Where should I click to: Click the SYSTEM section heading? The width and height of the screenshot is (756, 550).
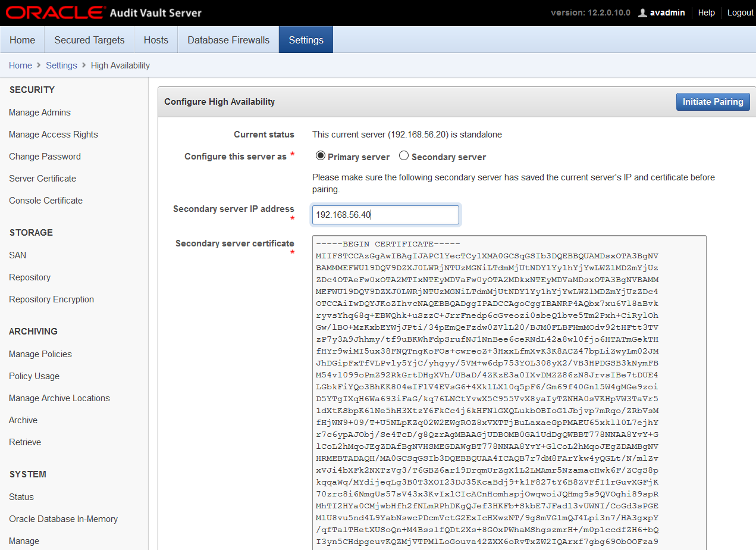28,474
